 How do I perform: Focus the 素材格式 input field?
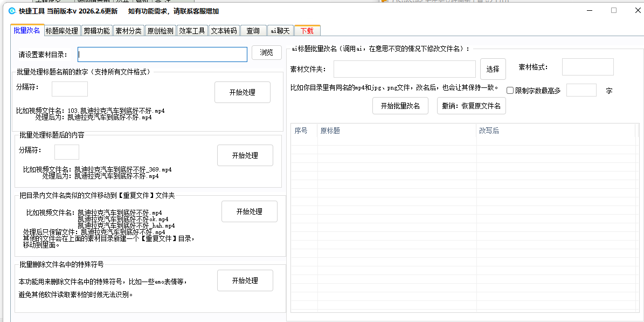587,67
